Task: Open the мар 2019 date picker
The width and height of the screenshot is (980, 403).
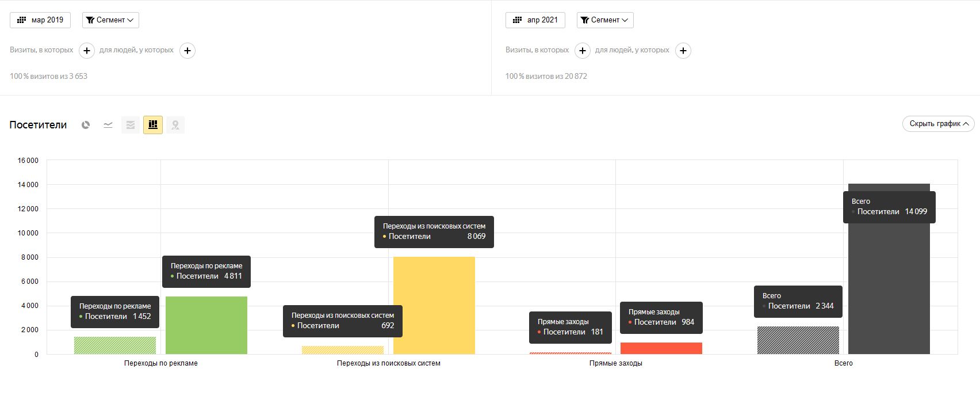Action: [x=40, y=20]
